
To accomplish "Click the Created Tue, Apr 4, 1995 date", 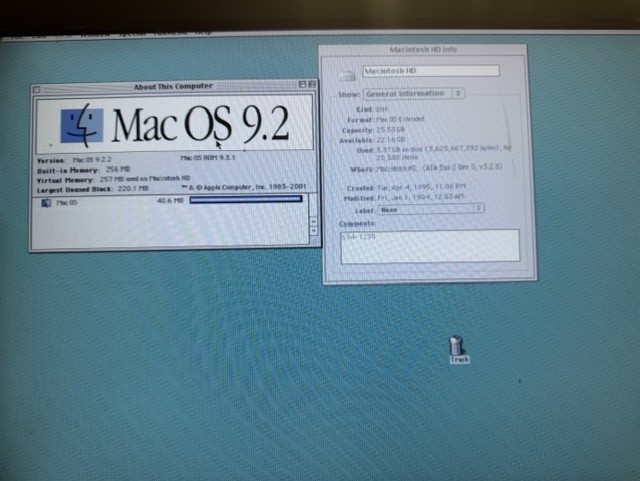I will [421, 187].
